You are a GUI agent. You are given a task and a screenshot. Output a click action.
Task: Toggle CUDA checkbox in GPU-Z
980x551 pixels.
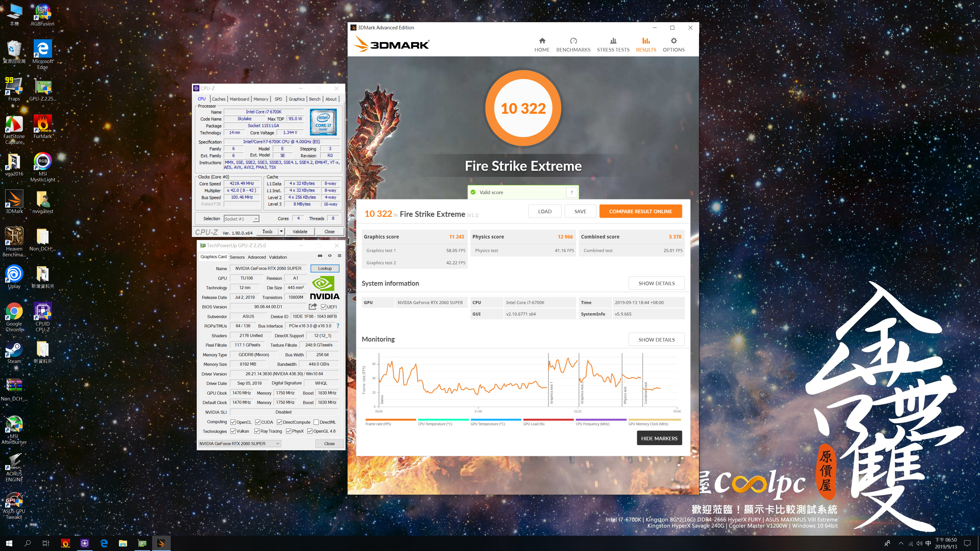[258, 422]
